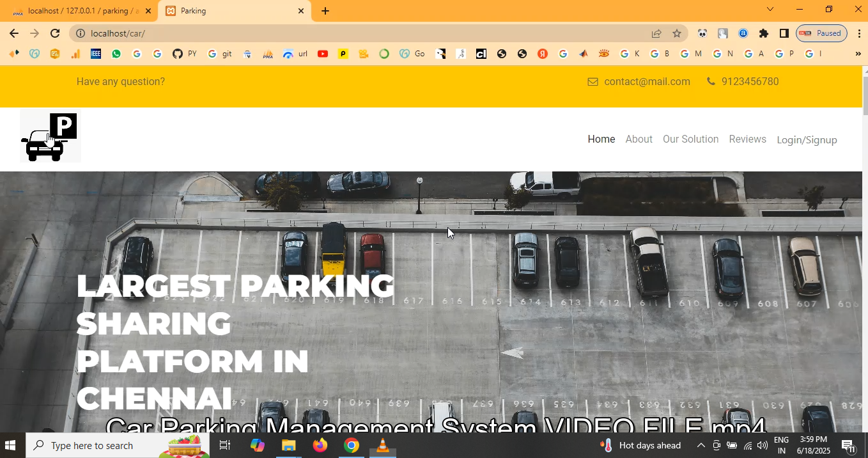Open the Reviews menu item

coord(747,139)
